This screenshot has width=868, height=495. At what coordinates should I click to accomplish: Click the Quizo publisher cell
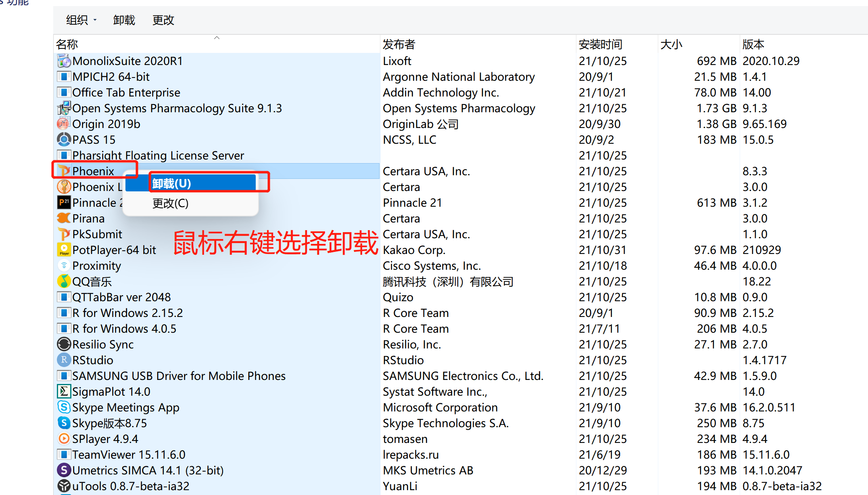click(398, 297)
